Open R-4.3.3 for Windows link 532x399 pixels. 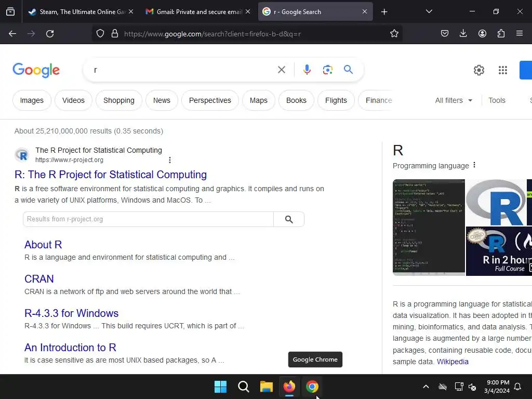pyautogui.click(x=71, y=313)
